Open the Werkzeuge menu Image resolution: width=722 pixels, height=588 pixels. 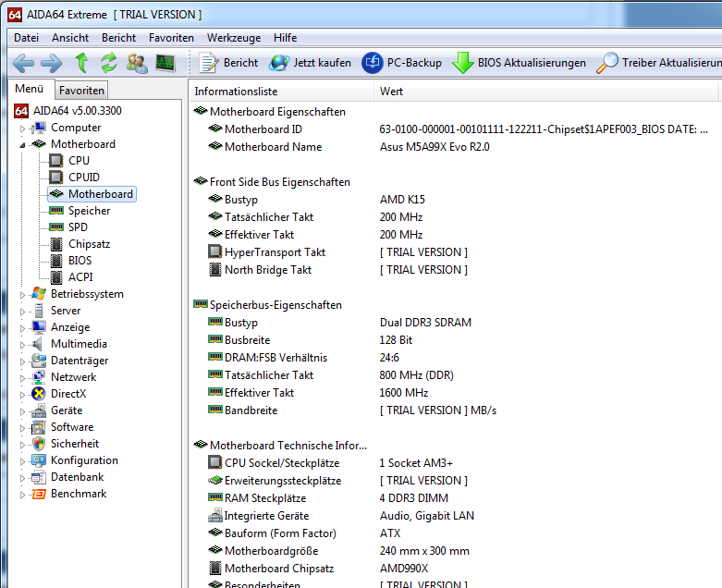(x=234, y=38)
